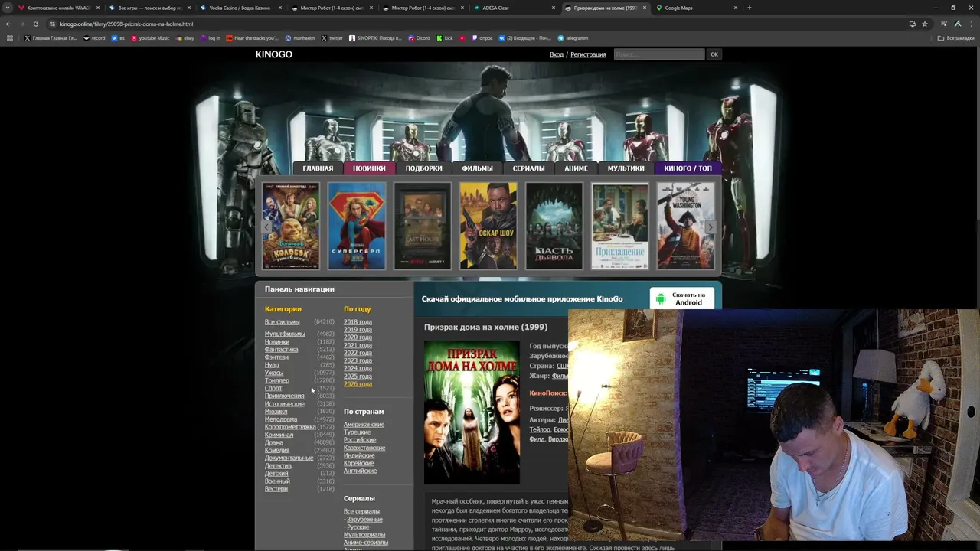Open the Регистрация link
This screenshot has width=980, height=551.
pyautogui.click(x=588, y=54)
